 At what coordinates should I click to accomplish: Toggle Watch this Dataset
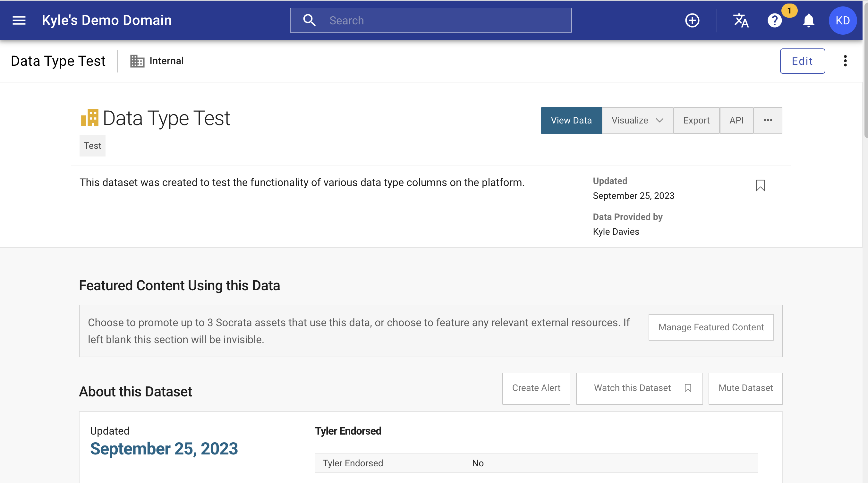[639, 388]
